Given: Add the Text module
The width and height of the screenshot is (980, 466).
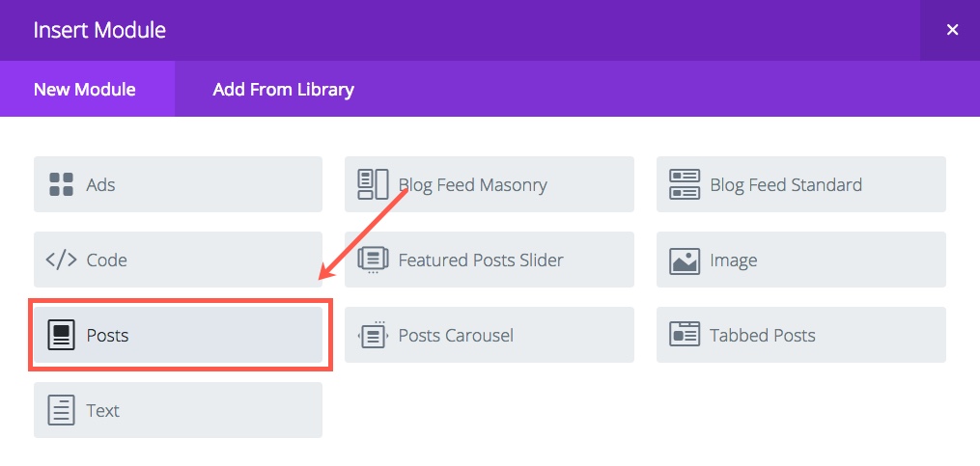Looking at the screenshot, I should pyautogui.click(x=178, y=410).
